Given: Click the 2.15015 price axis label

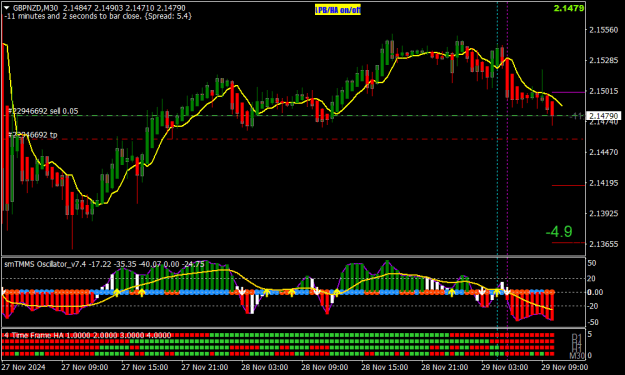Looking at the screenshot, I should [603, 91].
